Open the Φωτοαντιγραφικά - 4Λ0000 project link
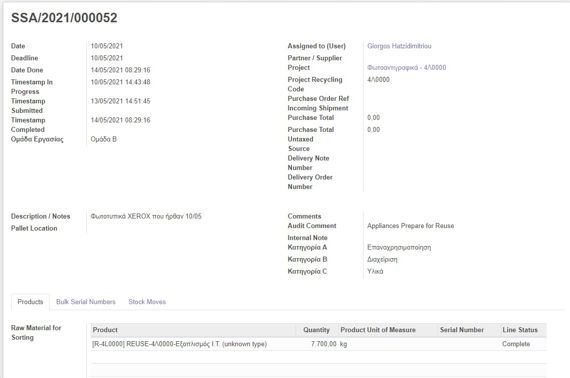Screen dimensions: 570x378 406,68
